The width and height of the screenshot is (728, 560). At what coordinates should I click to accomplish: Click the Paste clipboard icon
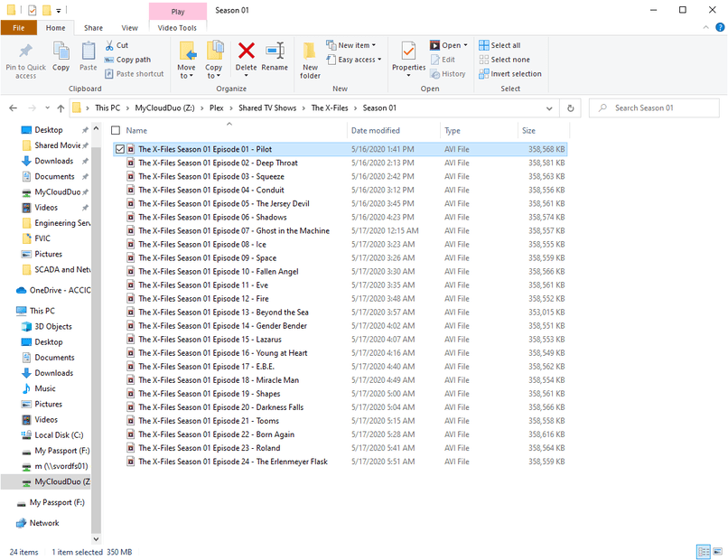[89, 51]
